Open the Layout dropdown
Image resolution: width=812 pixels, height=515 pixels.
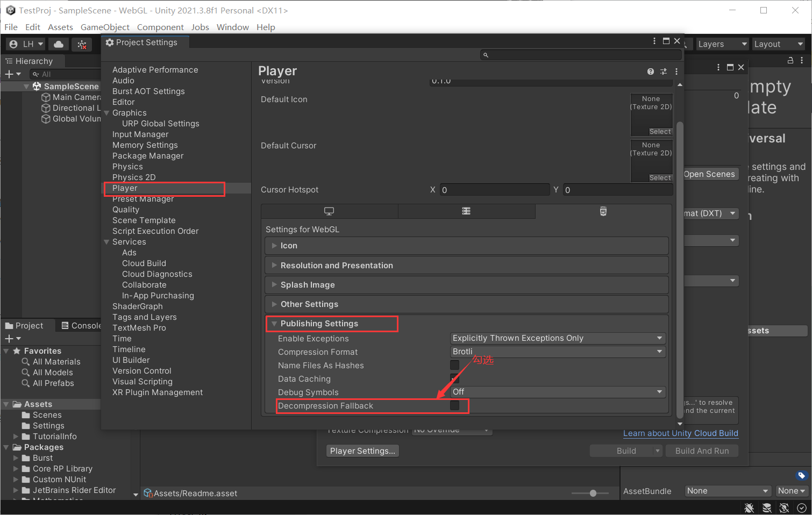[x=778, y=44]
